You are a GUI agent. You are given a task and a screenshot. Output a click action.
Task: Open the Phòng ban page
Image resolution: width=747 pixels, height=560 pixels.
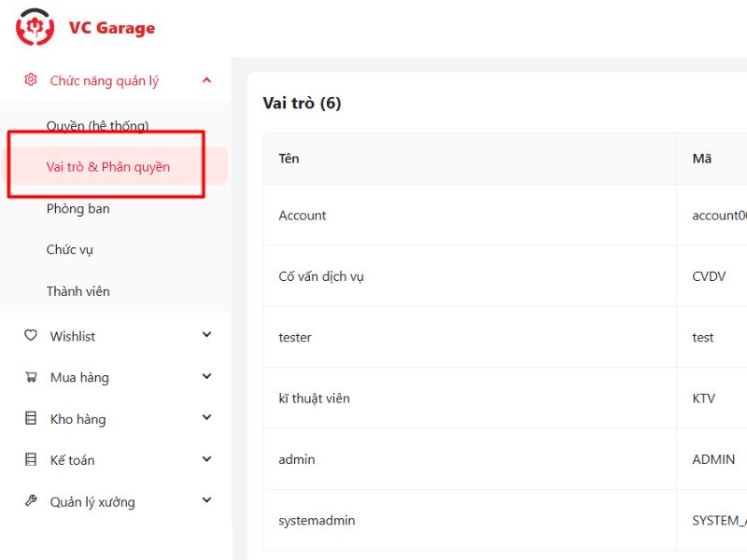(78, 209)
